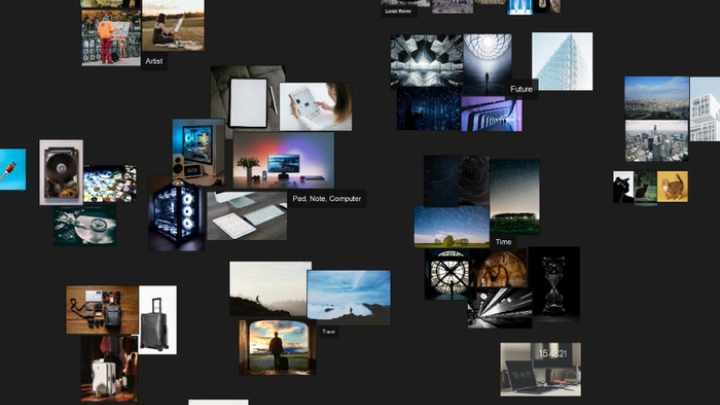Select woman sketching outdoors photo
This screenshot has height=405, width=720.
click(x=173, y=25)
